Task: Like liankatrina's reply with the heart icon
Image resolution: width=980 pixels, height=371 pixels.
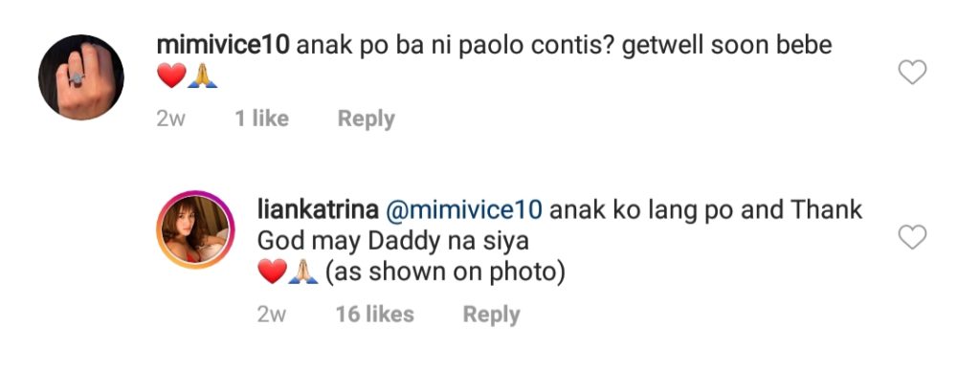Action: 912,237
